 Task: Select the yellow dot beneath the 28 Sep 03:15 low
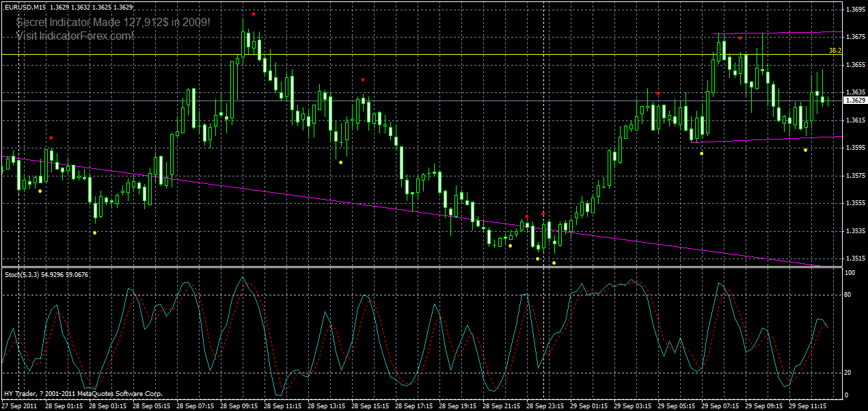94,232
